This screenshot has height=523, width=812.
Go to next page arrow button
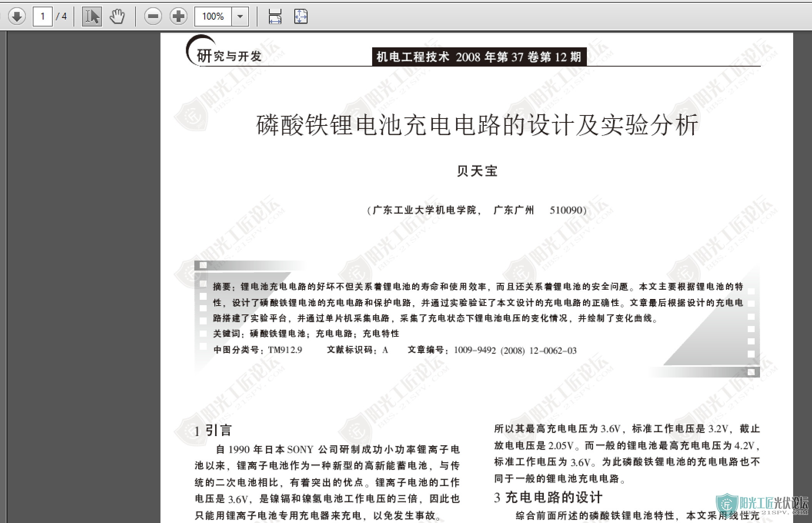(x=17, y=16)
